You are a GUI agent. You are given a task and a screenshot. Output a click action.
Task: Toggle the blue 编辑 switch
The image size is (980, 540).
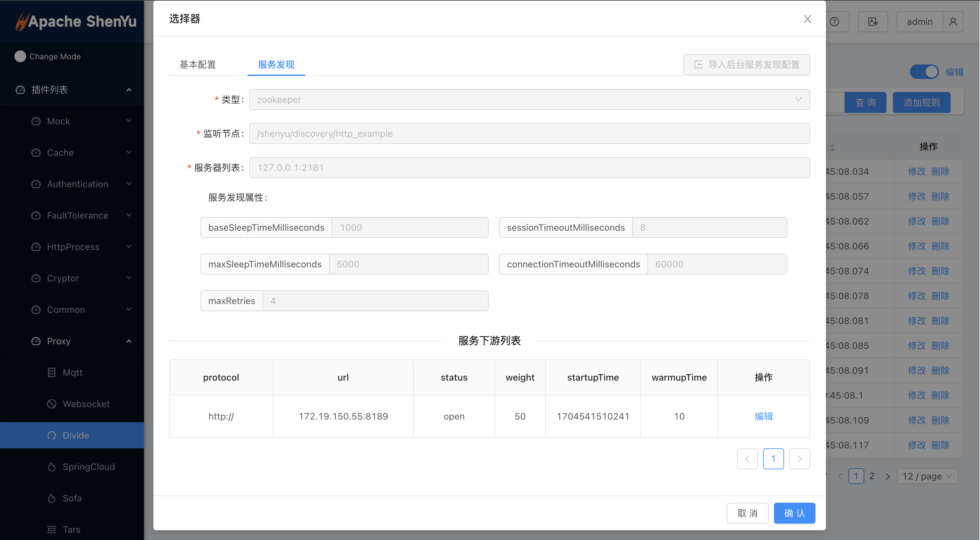coord(924,72)
